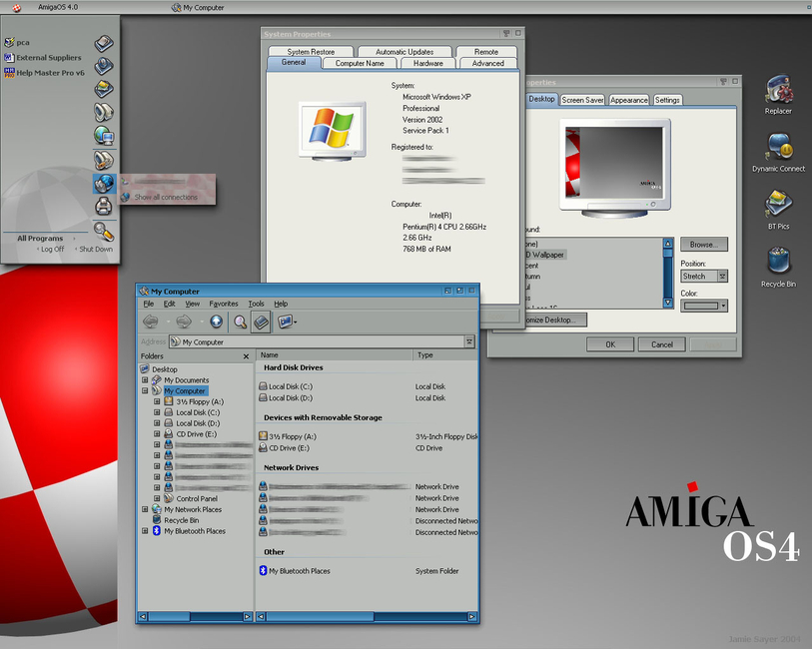Screen dimensions: 812x649
Task: Click Shut Down in start menu
Action: (95, 249)
